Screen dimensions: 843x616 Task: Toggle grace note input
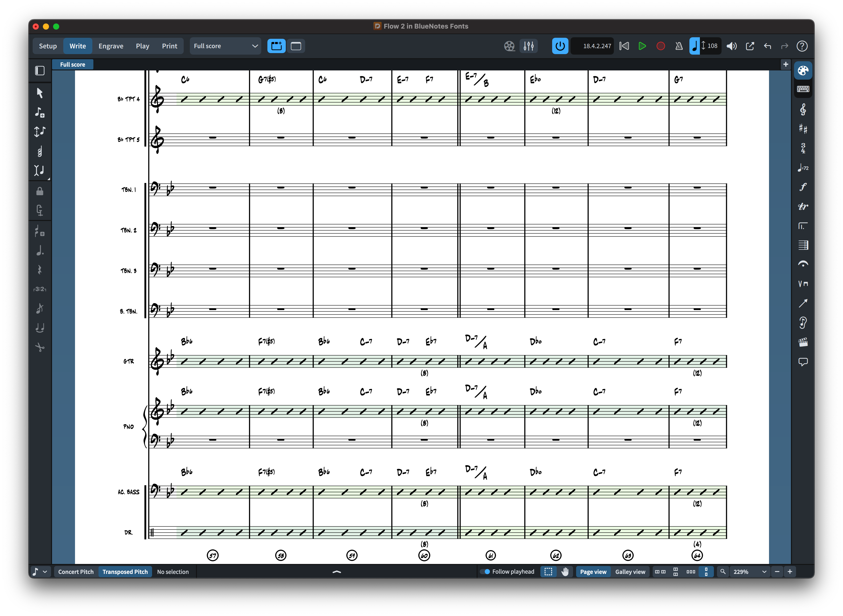click(40, 308)
